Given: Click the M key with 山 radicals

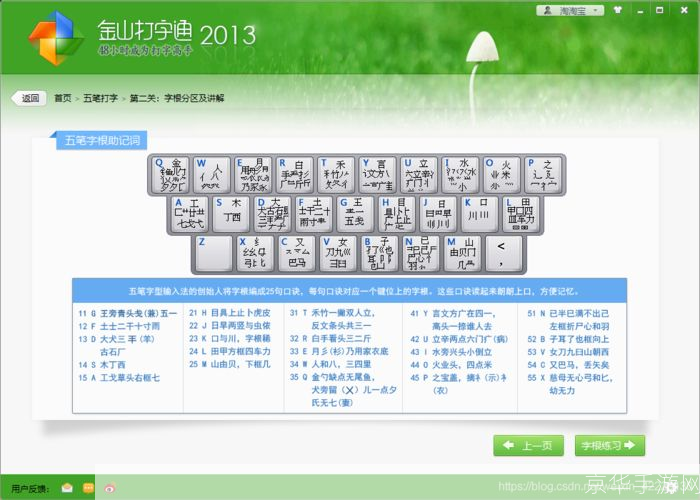Looking at the screenshot, I should point(462,253).
